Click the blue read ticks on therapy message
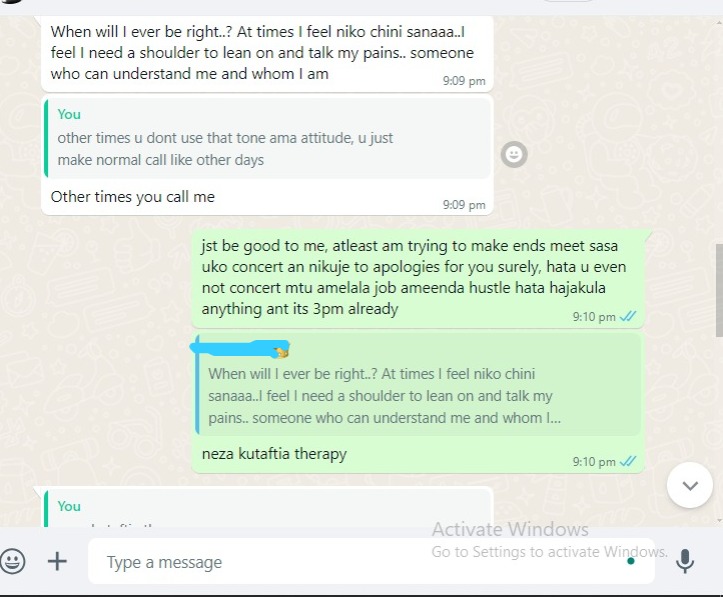 click(628, 461)
